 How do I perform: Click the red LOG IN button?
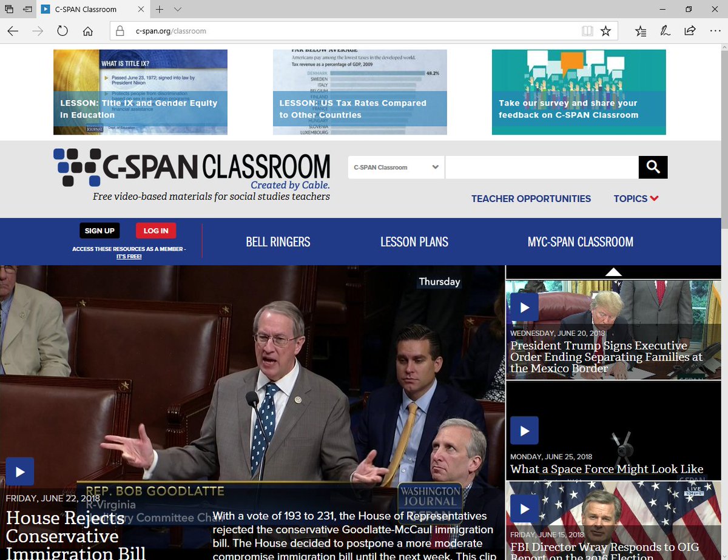click(x=156, y=231)
